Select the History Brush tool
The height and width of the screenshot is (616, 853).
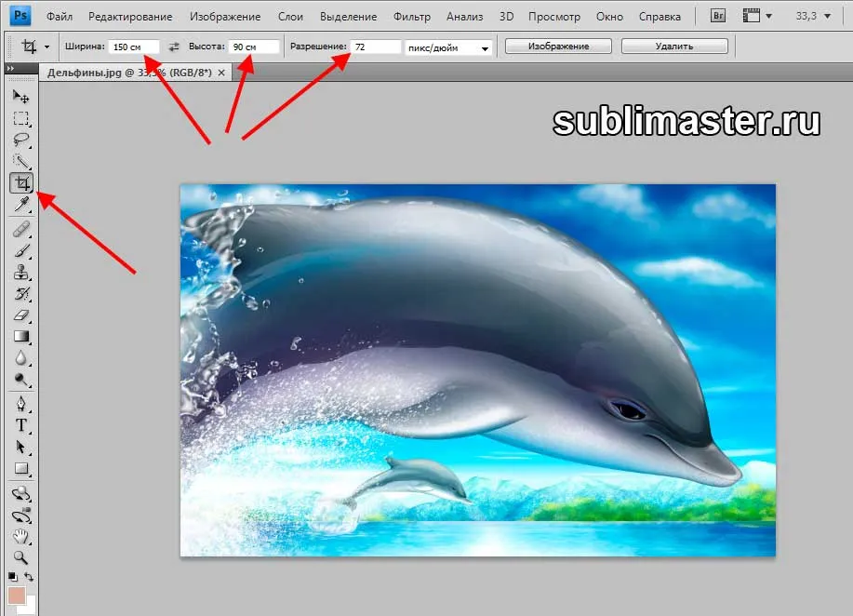20,294
